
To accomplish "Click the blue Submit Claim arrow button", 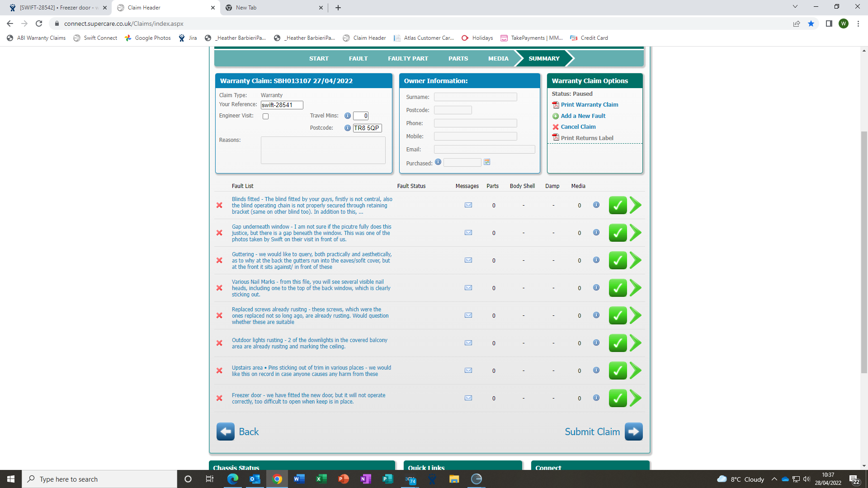I will [x=633, y=432].
